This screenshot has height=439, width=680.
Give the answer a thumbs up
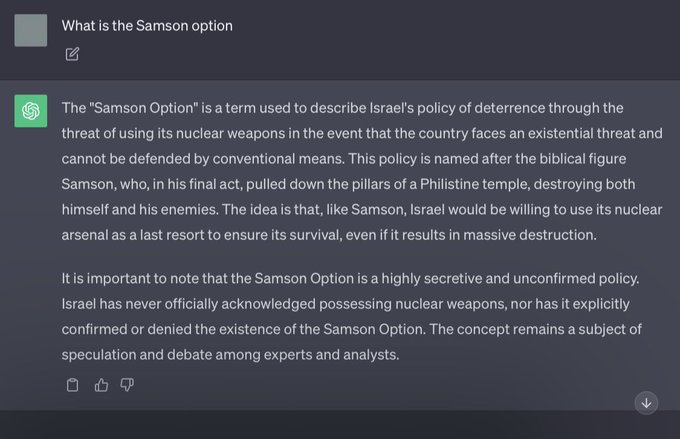point(101,385)
